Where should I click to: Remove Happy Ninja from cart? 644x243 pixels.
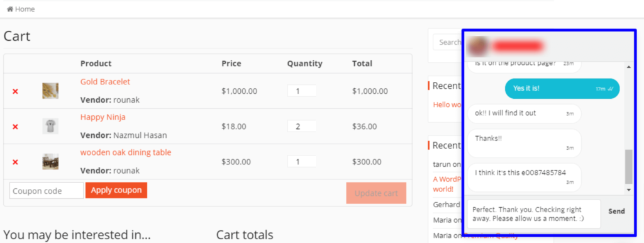(15, 127)
